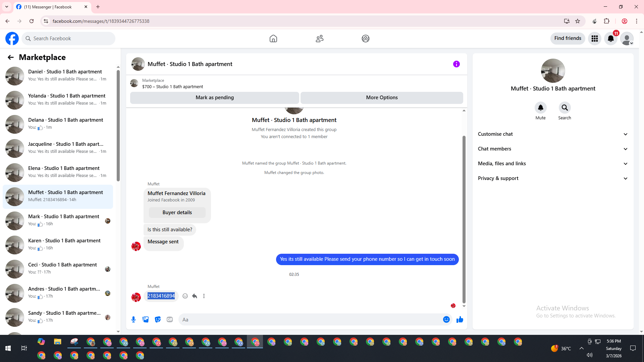Viewport: 644px width, 362px height.
Task: Click the conversations list scrollbar
Action: pyautogui.click(x=118, y=126)
